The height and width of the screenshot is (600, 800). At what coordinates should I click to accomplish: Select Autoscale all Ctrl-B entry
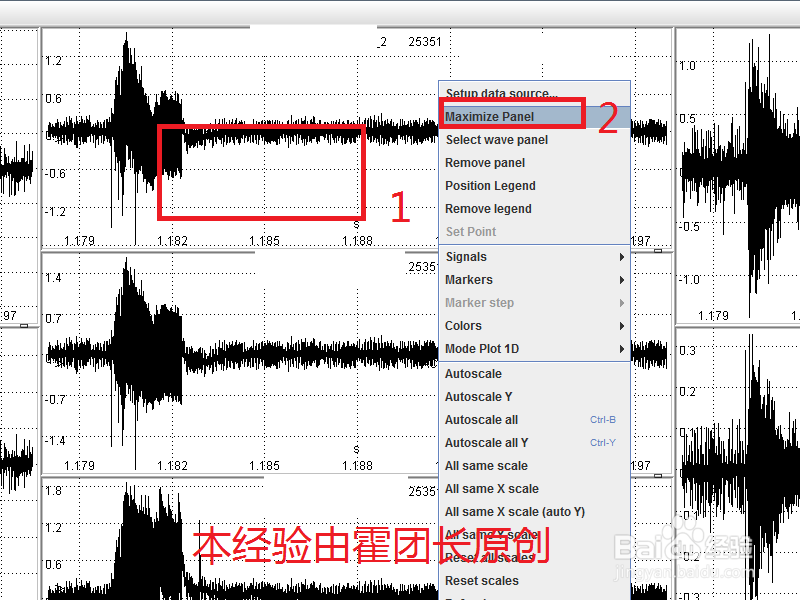534,419
